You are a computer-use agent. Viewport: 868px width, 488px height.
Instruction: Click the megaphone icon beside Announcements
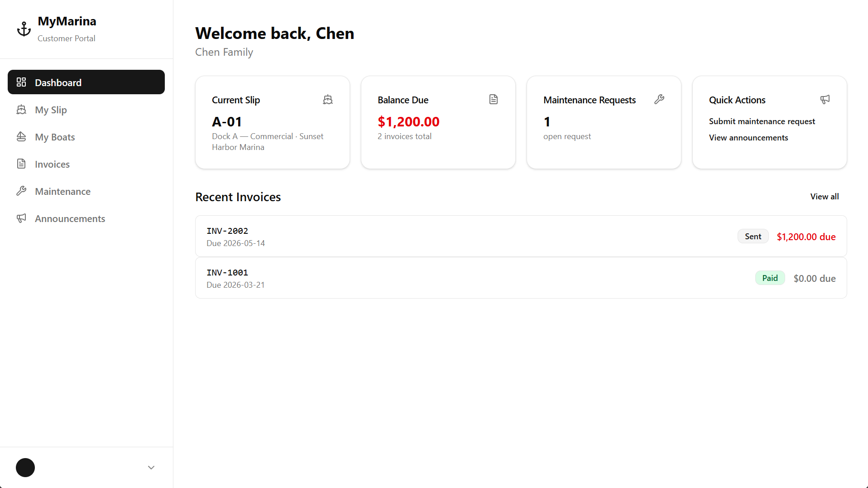[22, 218]
